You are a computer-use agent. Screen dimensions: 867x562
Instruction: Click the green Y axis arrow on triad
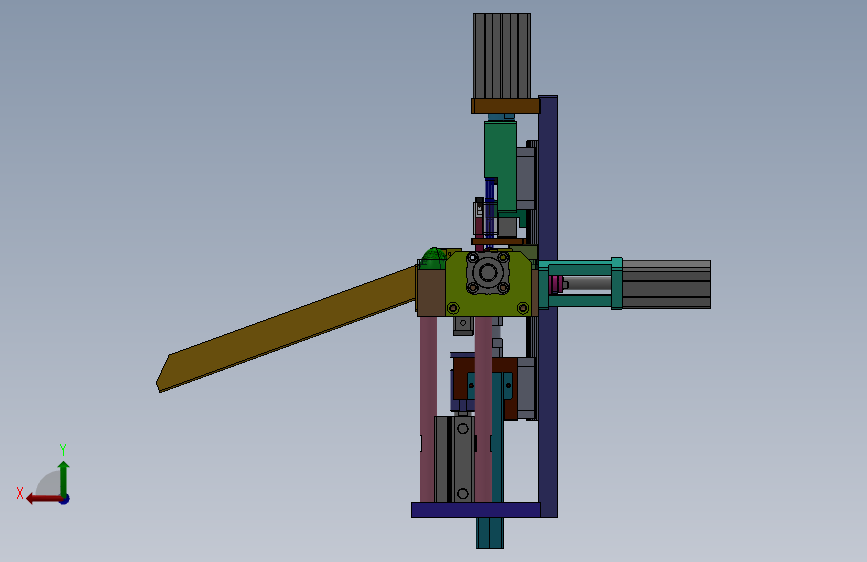(x=64, y=478)
